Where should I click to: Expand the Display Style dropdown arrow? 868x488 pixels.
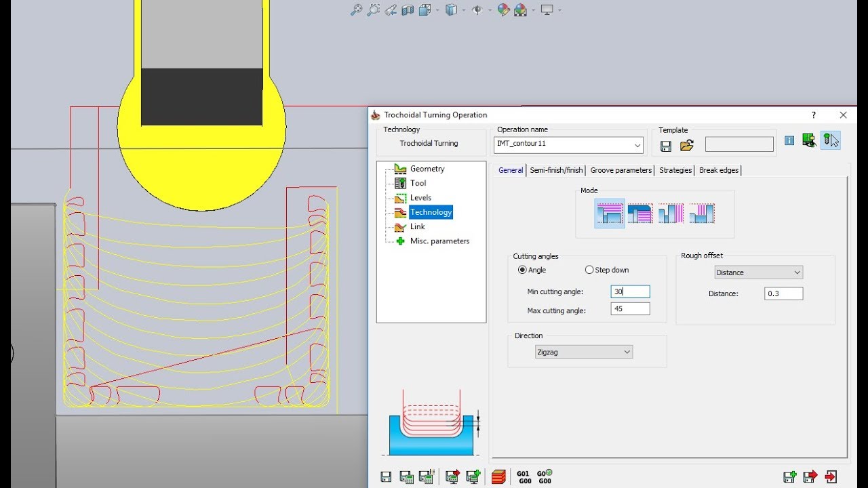[x=463, y=10]
